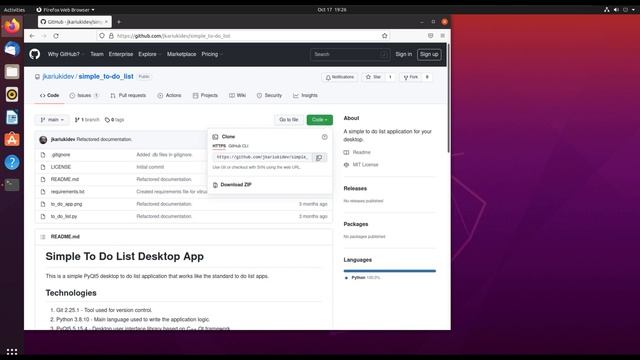640x360 pixels.
Task: Click the jkariukidev avatar in the commit row
Action: click(x=43, y=140)
